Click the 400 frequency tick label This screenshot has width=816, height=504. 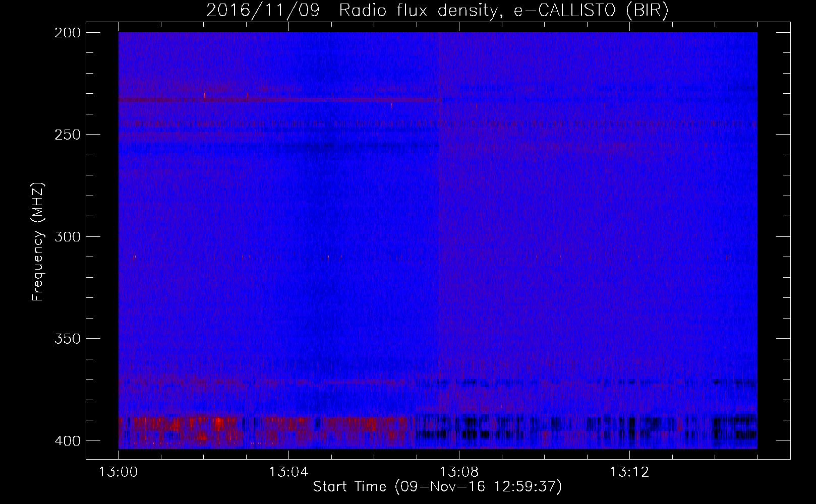click(x=67, y=440)
